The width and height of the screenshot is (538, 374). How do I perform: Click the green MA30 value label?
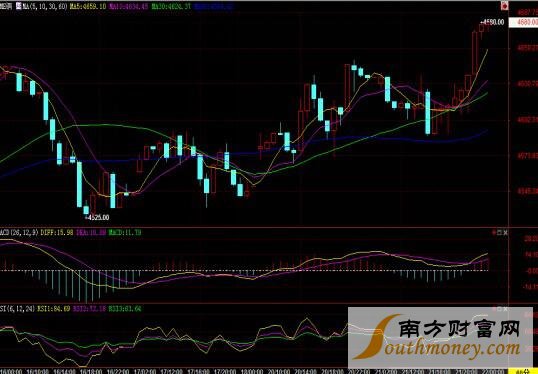click(x=171, y=6)
